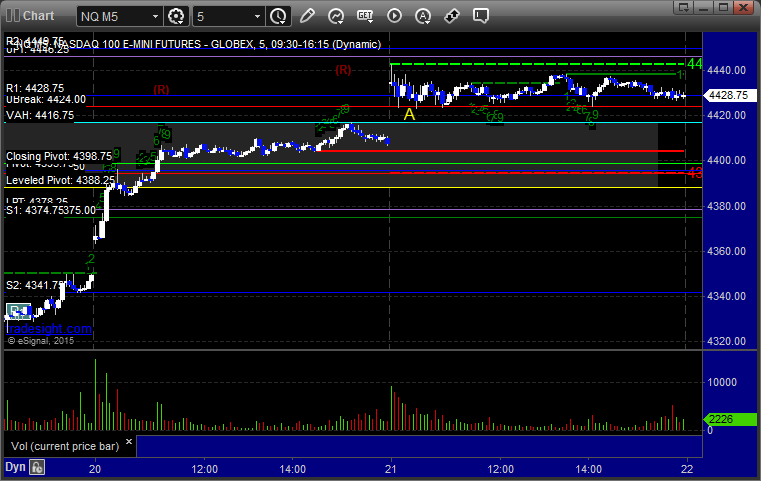Click the window linking chain icon
The width and height of the screenshot is (761, 481).
point(452,16)
